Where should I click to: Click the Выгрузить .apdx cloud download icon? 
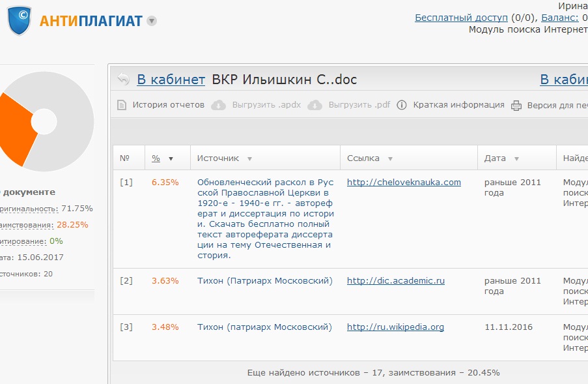pos(219,105)
